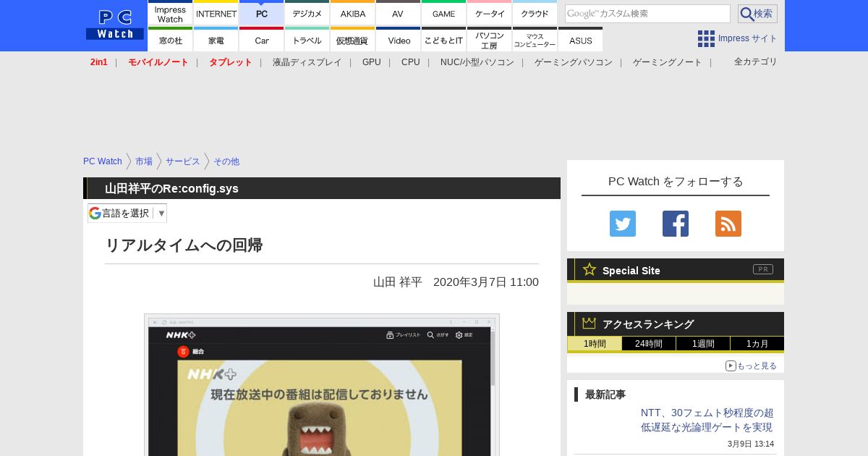Open the 2in1 category link

coord(99,62)
